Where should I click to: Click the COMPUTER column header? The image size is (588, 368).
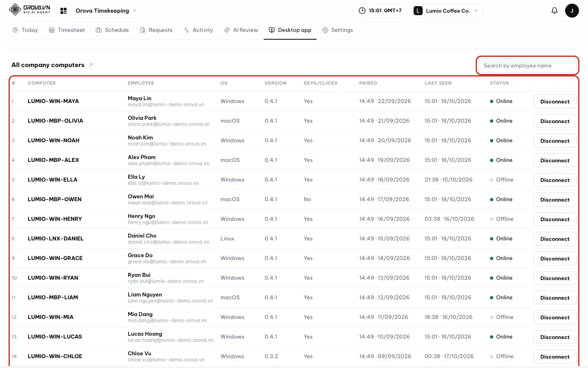pyautogui.click(x=42, y=83)
